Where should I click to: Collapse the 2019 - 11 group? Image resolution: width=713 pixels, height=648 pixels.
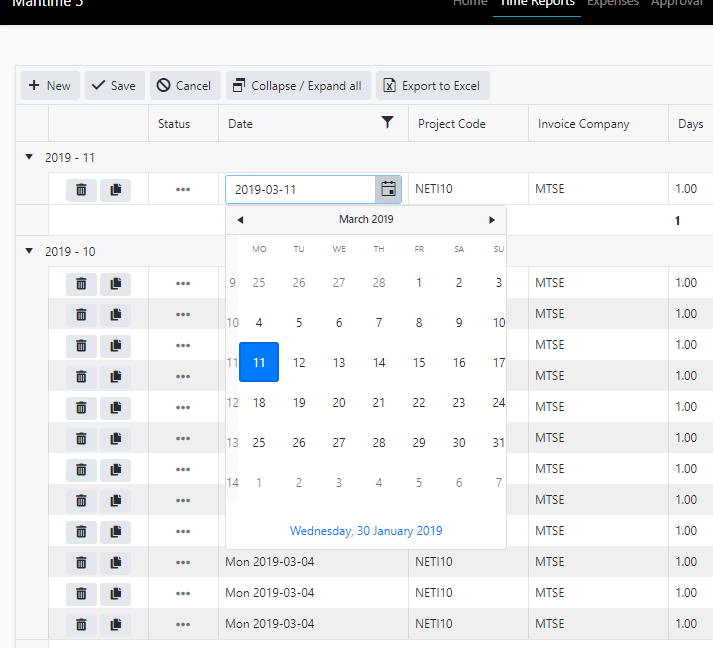(x=29, y=157)
